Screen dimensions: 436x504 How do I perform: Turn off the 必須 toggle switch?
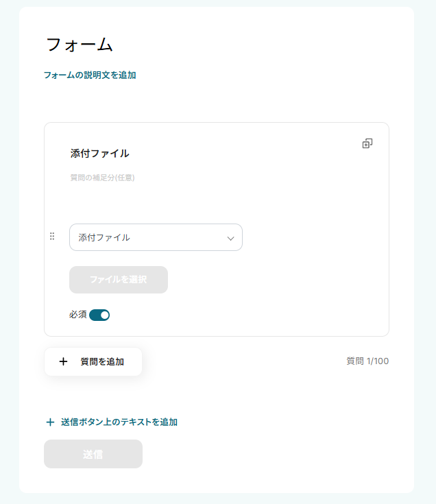click(x=99, y=315)
